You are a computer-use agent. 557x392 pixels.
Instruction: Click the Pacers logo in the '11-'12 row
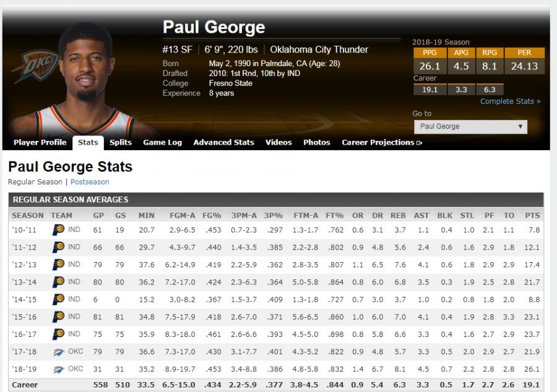[58, 247]
